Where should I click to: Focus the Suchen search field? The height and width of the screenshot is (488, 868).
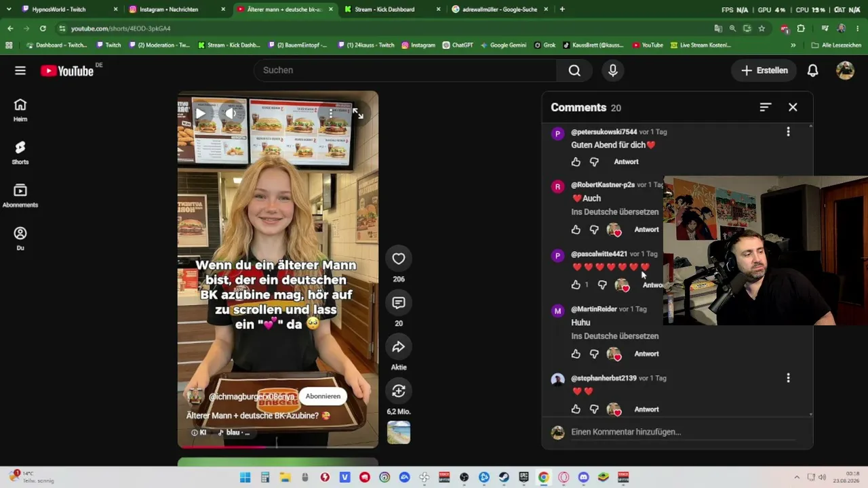[406, 70]
